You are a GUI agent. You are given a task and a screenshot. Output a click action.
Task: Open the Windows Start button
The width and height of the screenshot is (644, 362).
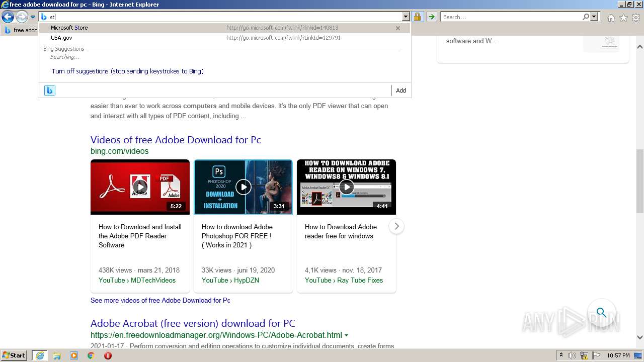coord(14,355)
